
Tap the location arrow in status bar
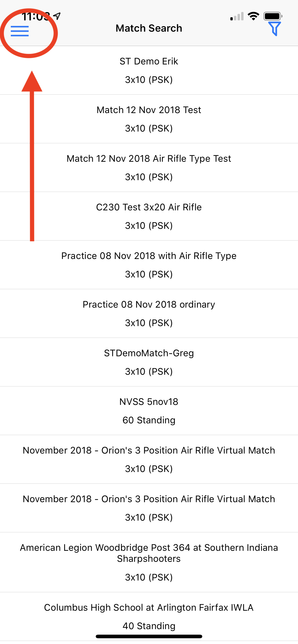tap(57, 16)
